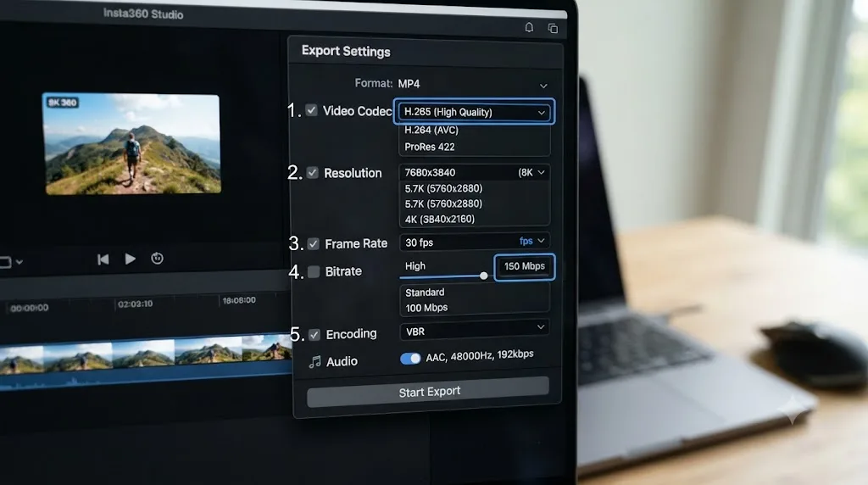Click the circular replay timer icon

(x=157, y=259)
